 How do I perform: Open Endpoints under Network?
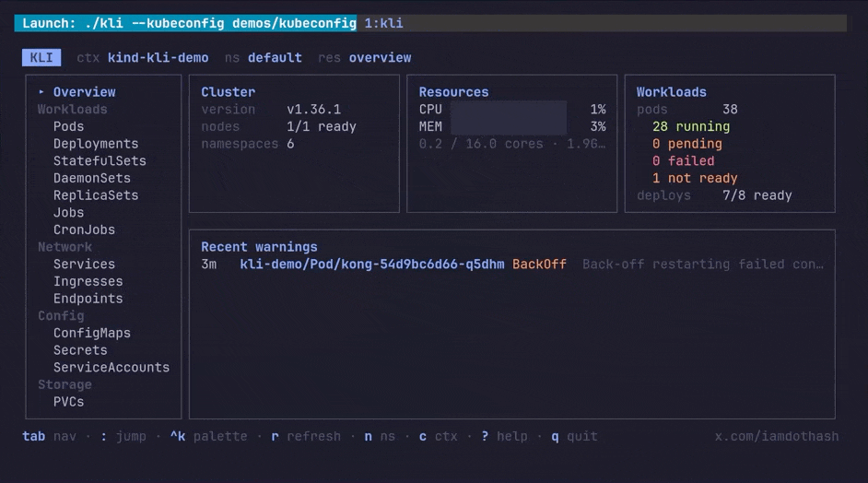pos(88,298)
